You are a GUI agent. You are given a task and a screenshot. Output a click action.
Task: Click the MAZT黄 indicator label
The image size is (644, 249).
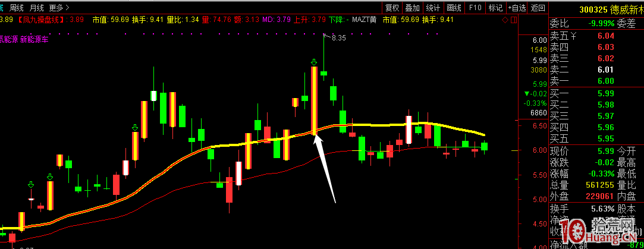365,19
